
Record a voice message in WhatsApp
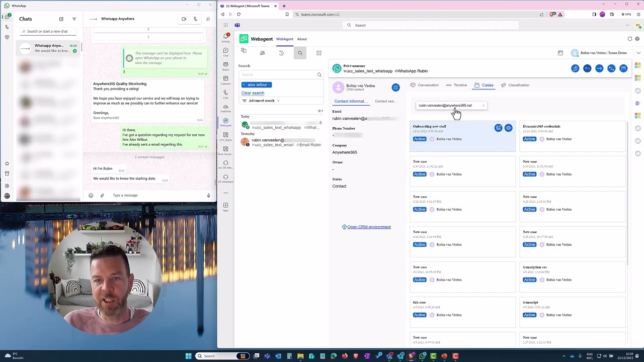click(208, 196)
